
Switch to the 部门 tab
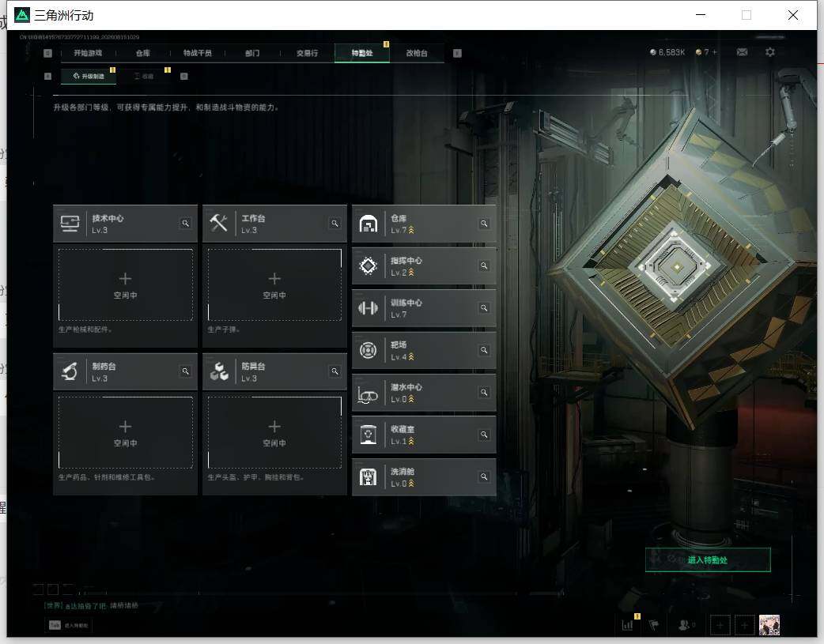click(252, 53)
